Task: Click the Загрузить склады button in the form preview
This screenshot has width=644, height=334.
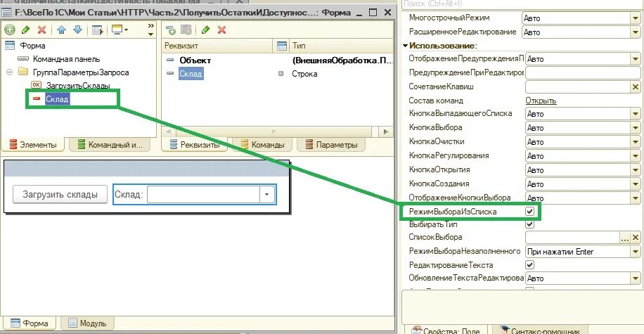Action: [60, 194]
